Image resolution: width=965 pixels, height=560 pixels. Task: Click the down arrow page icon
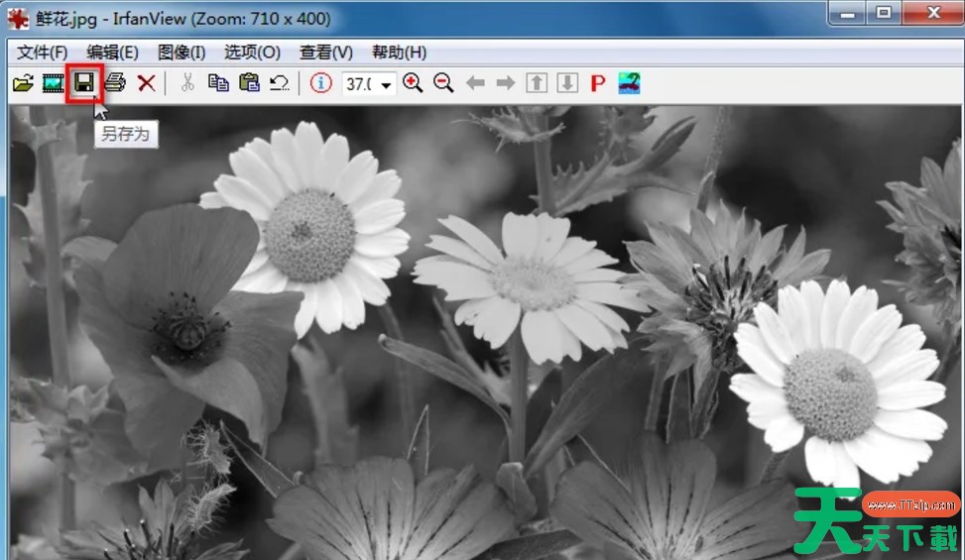coord(567,83)
